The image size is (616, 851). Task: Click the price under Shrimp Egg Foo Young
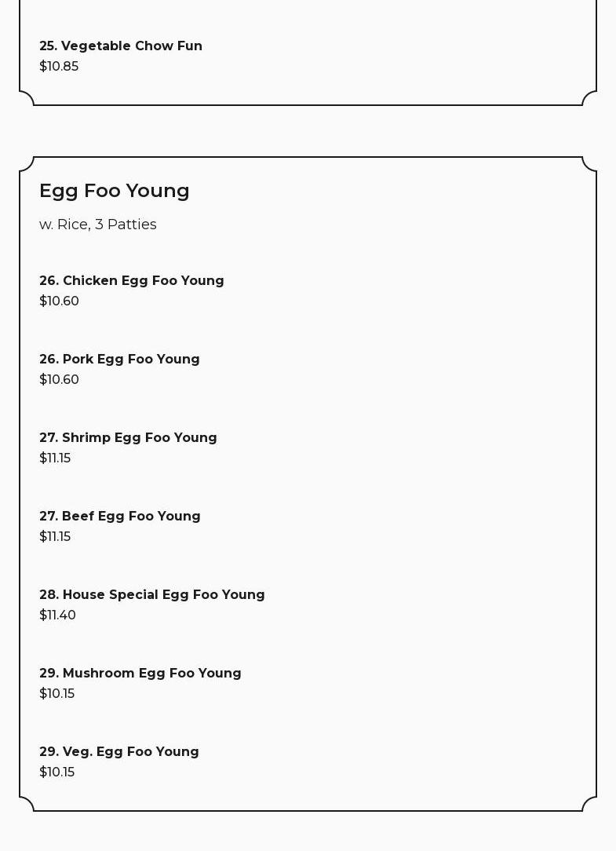pos(55,458)
